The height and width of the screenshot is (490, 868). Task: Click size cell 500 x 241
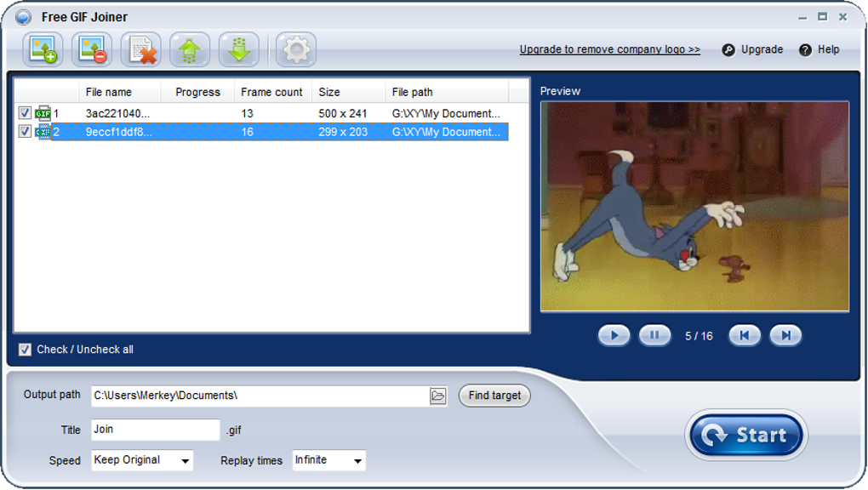coord(343,113)
